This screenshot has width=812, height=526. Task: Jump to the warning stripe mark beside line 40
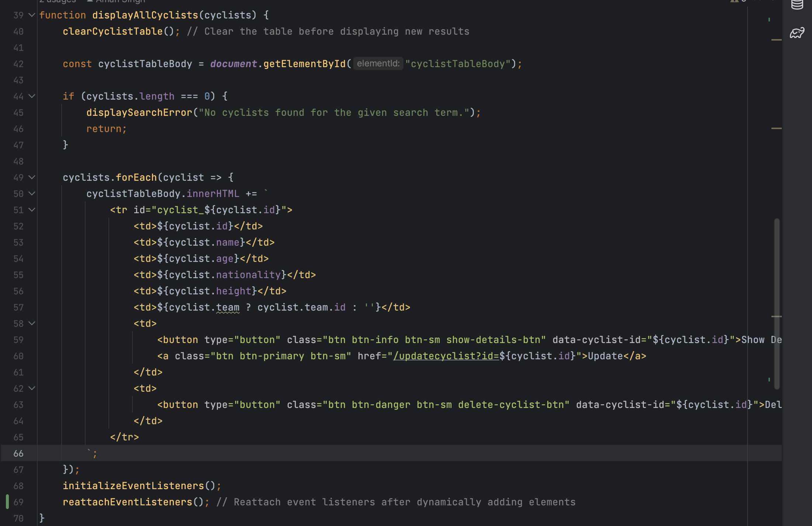[x=776, y=39]
